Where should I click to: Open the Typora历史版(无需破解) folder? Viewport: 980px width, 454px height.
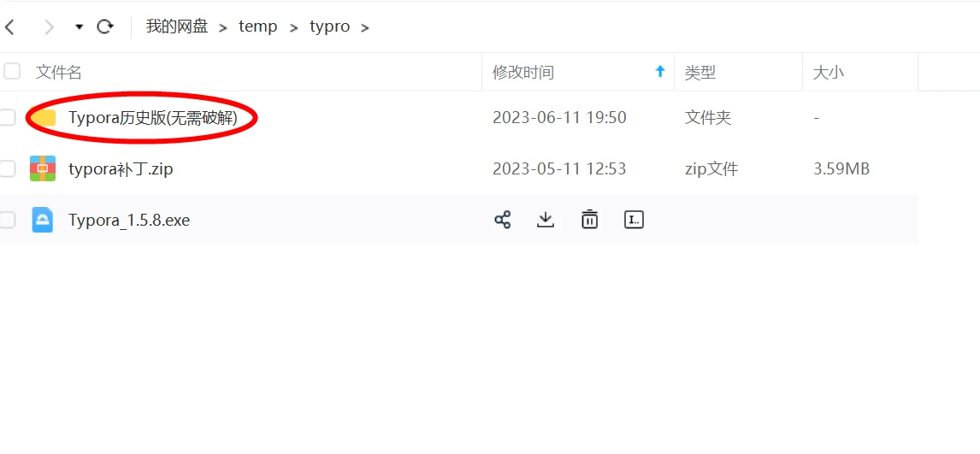coord(152,117)
